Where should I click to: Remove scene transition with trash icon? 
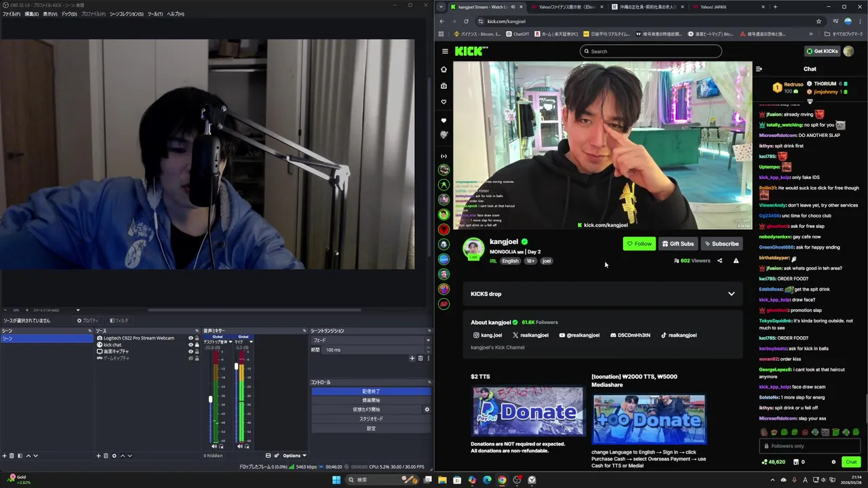click(420, 358)
